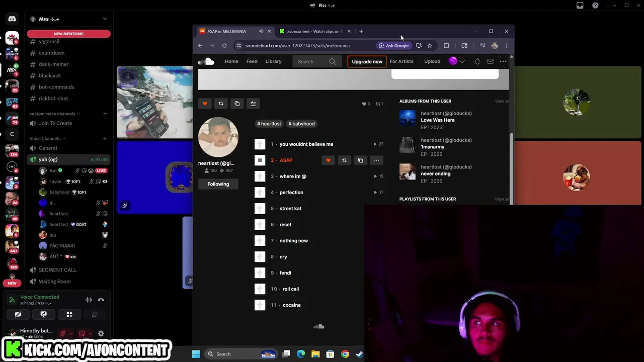The width and height of the screenshot is (644, 362).
Task: Open the #babyhood tag
Action: pyautogui.click(x=301, y=124)
